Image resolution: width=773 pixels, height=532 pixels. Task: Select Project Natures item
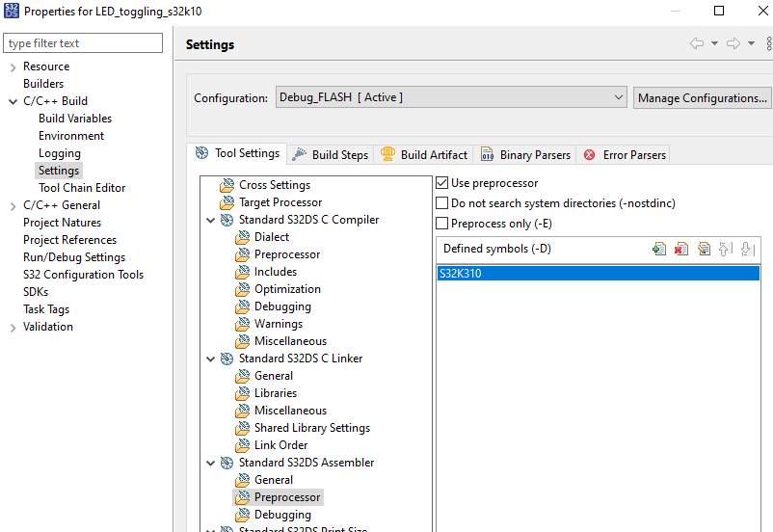coord(62,223)
